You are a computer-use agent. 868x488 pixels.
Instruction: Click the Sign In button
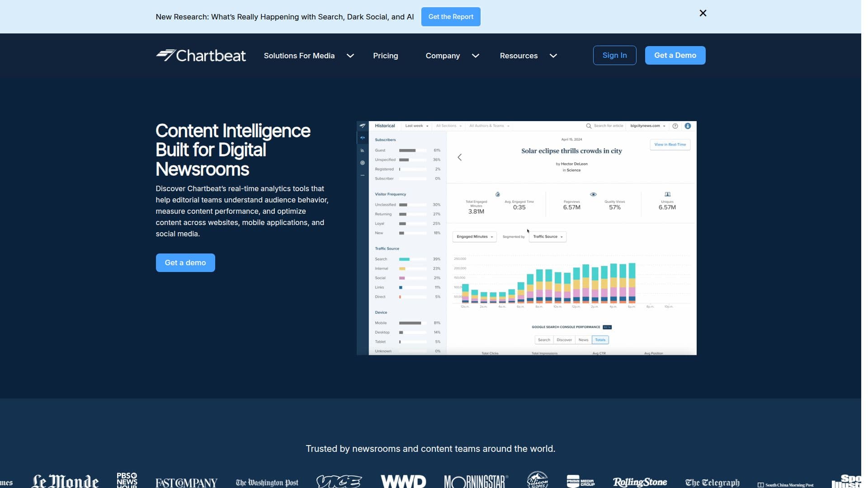[x=614, y=55]
